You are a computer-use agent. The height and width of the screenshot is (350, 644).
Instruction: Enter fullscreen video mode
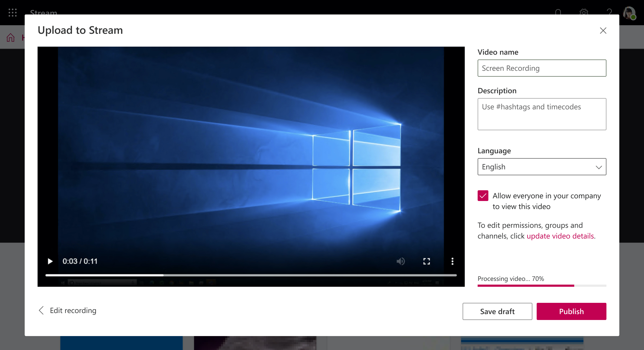point(427,261)
